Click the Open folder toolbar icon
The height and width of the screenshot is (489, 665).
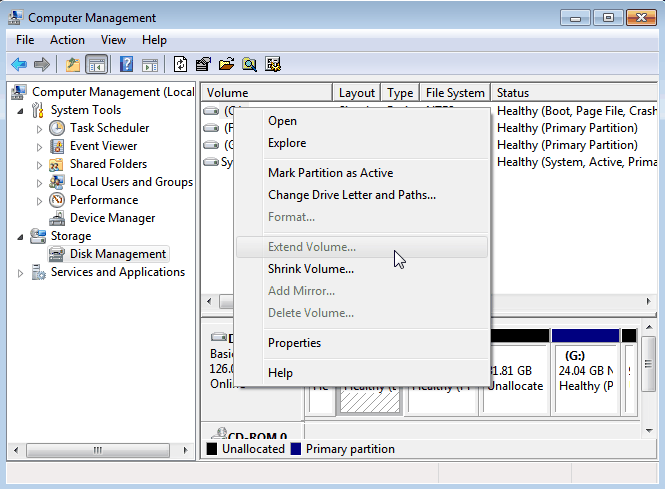pyautogui.click(x=226, y=64)
